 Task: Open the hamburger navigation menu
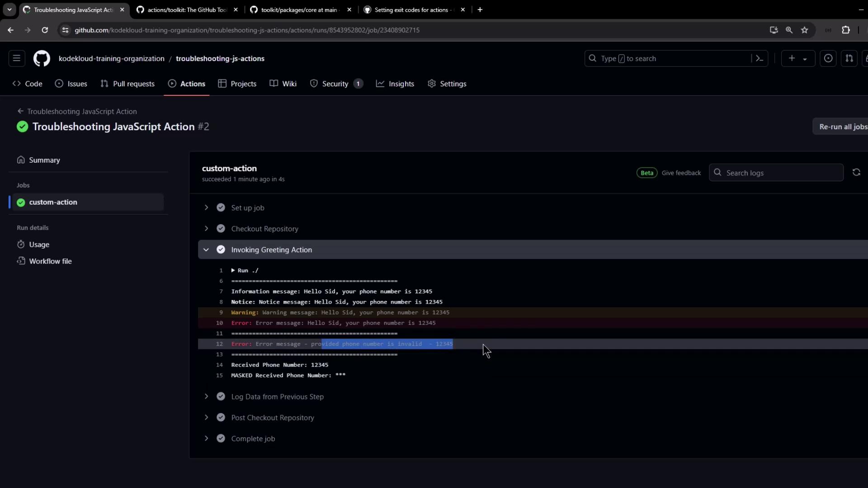coord(17,58)
